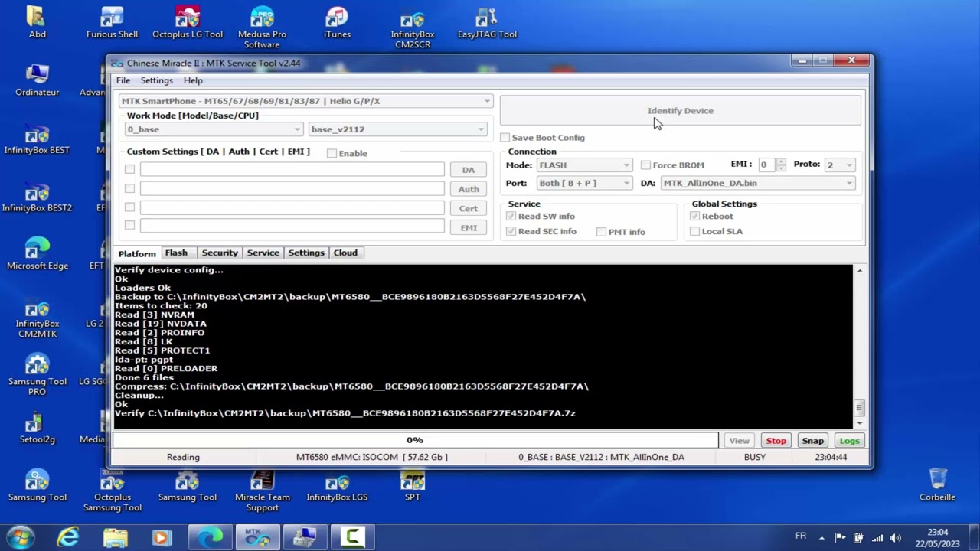The image size is (980, 551).
Task: Open the 0_base work mode dropdown
Action: (x=214, y=129)
